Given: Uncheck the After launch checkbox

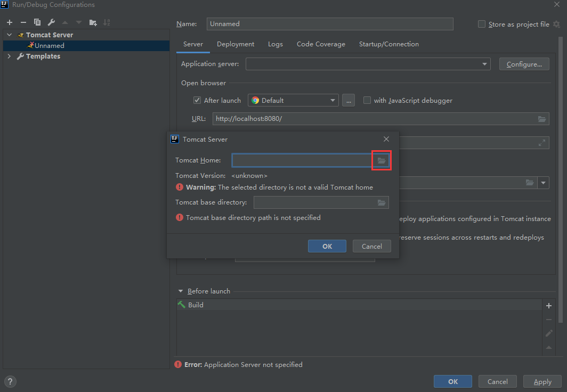Looking at the screenshot, I should (x=197, y=100).
